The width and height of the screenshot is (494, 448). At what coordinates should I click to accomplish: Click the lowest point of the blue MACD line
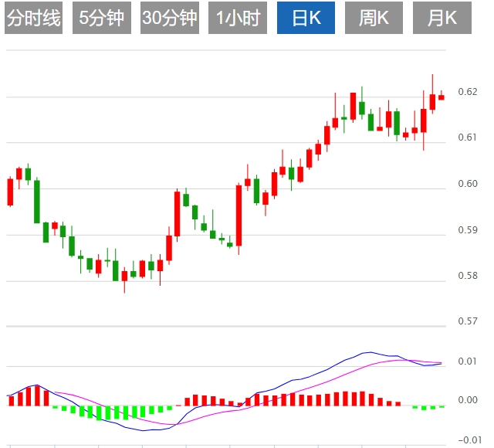(144, 430)
